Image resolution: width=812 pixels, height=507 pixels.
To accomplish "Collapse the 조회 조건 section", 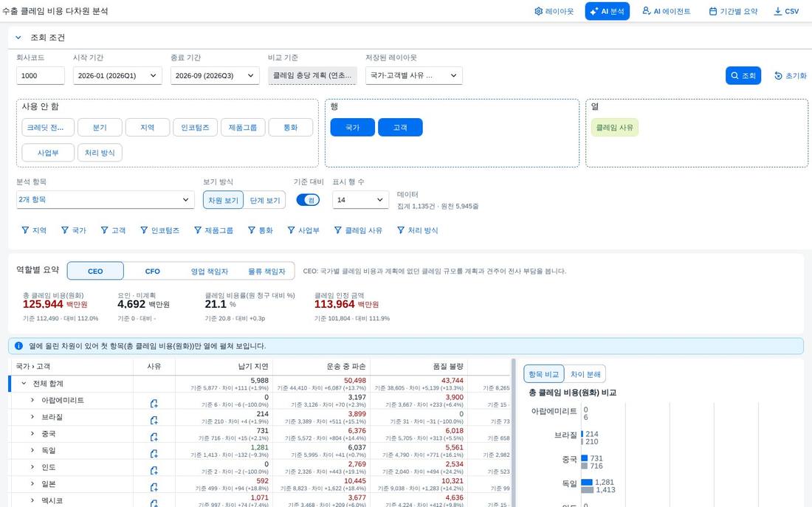I will (x=18, y=38).
